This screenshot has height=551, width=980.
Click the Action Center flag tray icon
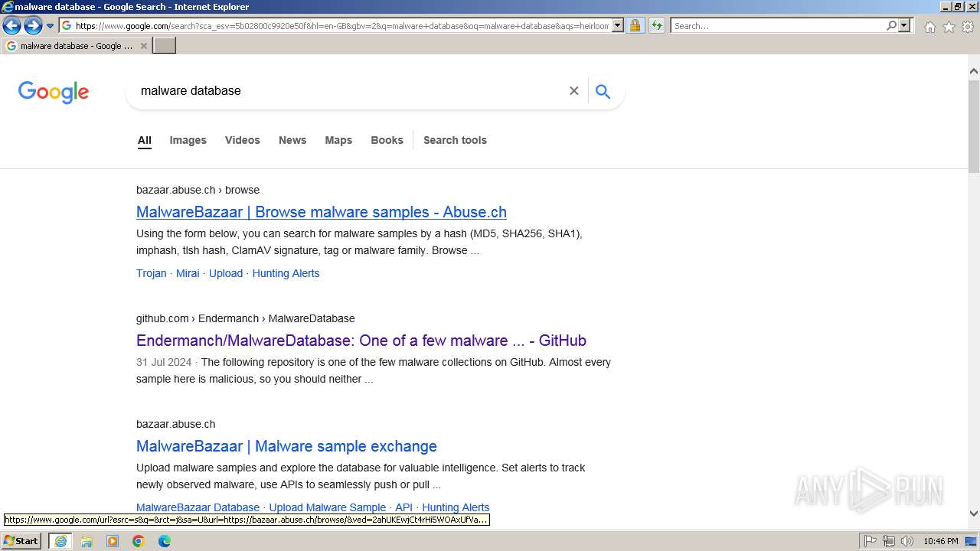click(871, 541)
